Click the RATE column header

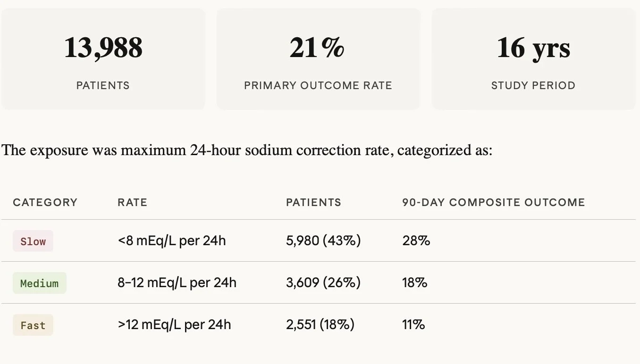(x=132, y=203)
